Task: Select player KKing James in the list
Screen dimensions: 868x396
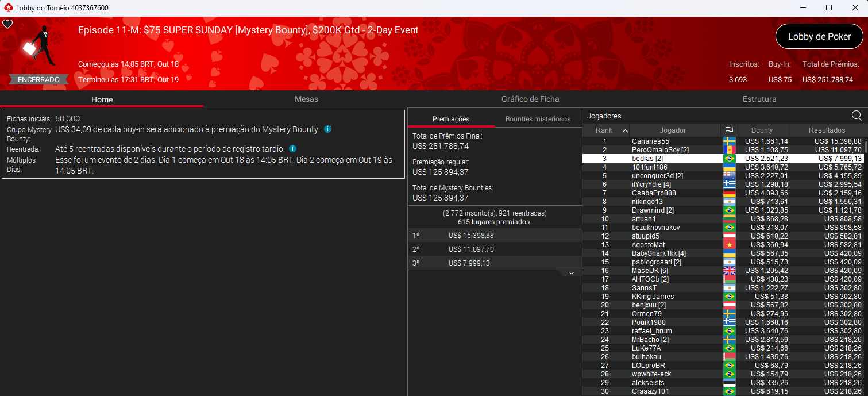Action: tap(724, 297)
